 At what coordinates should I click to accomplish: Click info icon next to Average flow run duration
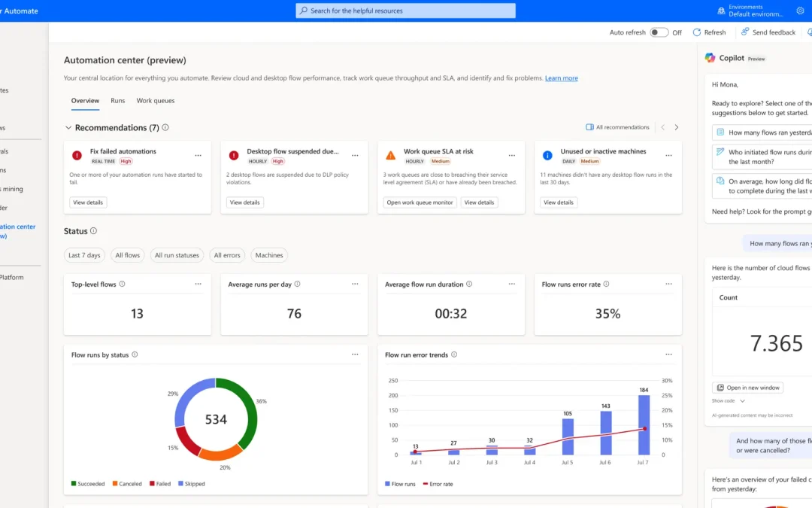[x=469, y=284]
